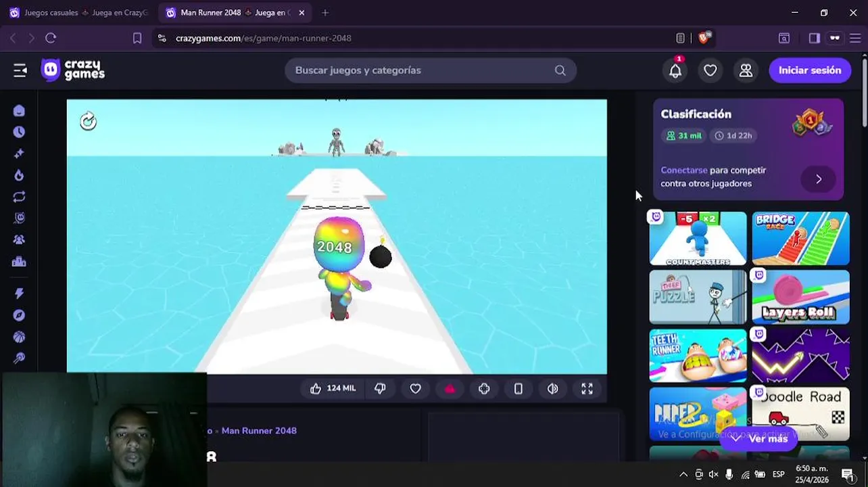Enter fullscreen mode for the game
868x487 pixels.
(587, 388)
